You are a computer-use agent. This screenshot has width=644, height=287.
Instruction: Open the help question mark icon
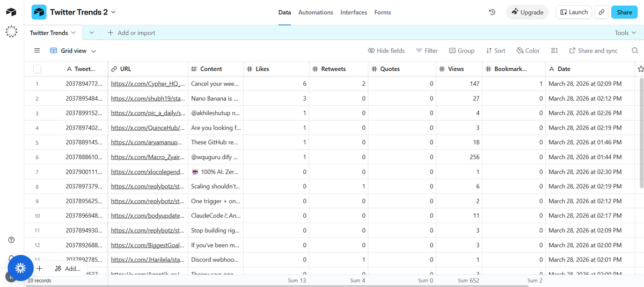[x=11, y=240]
